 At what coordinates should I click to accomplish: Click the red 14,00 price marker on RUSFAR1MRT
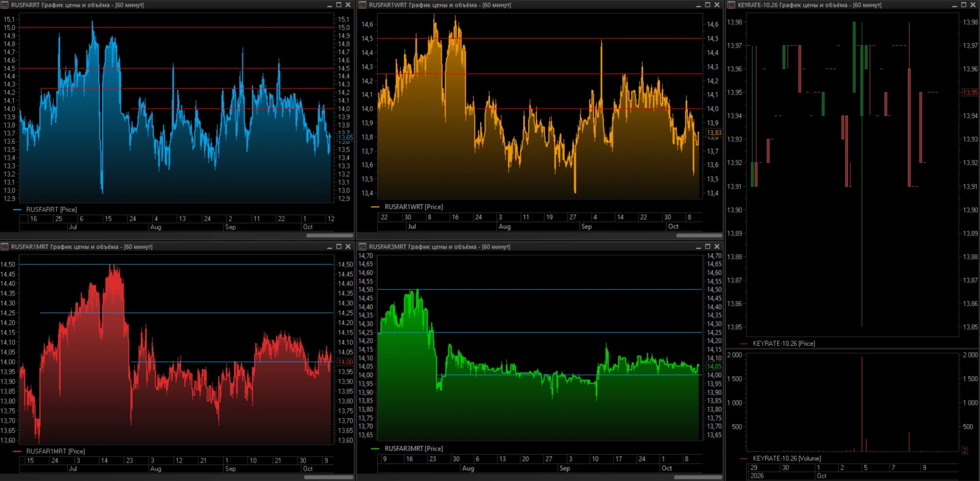[x=345, y=362]
